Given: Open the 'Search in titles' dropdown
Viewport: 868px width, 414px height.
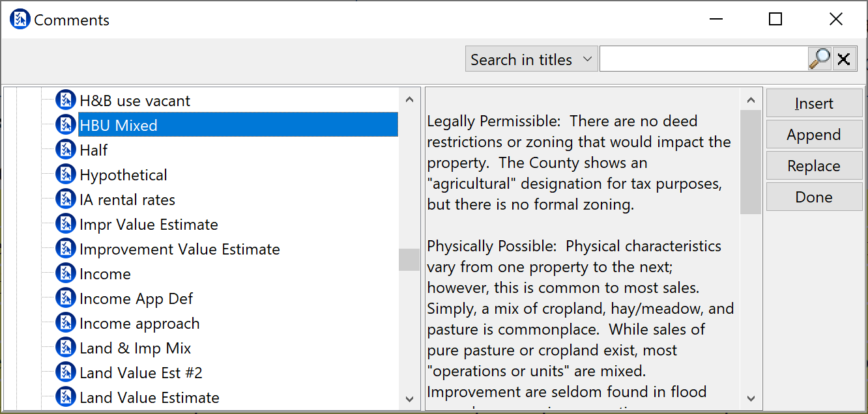Looking at the screenshot, I should click(x=531, y=59).
